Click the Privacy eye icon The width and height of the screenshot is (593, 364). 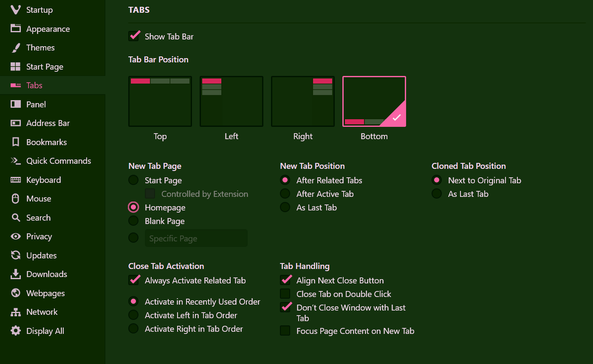tap(16, 236)
